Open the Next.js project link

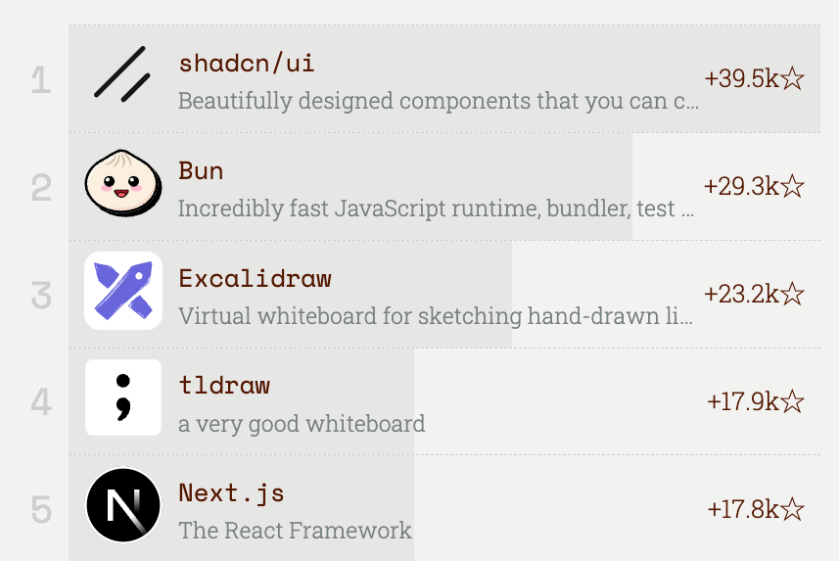click(x=231, y=492)
